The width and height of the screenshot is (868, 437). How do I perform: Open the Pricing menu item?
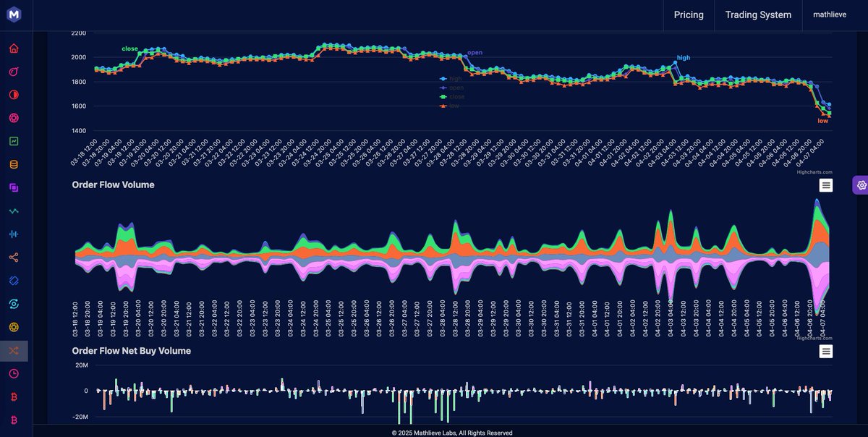pyautogui.click(x=689, y=14)
